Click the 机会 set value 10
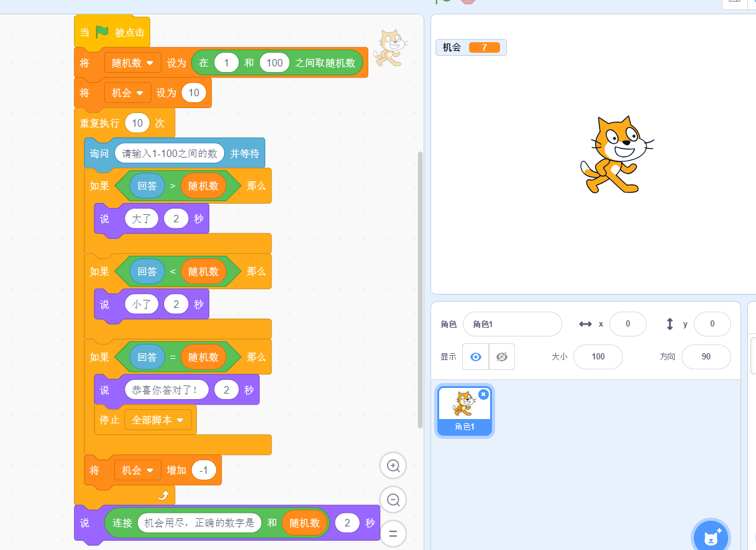Viewport: 756px width, 550px height. pyautogui.click(x=194, y=93)
